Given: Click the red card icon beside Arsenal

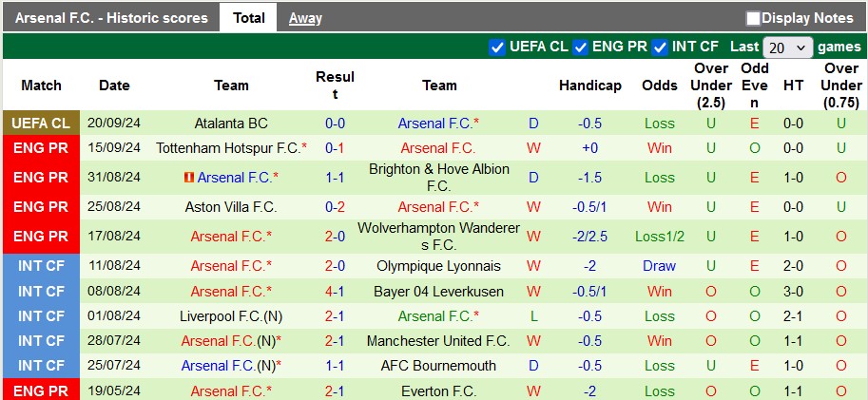Looking at the screenshot, I should pyautogui.click(x=189, y=178).
